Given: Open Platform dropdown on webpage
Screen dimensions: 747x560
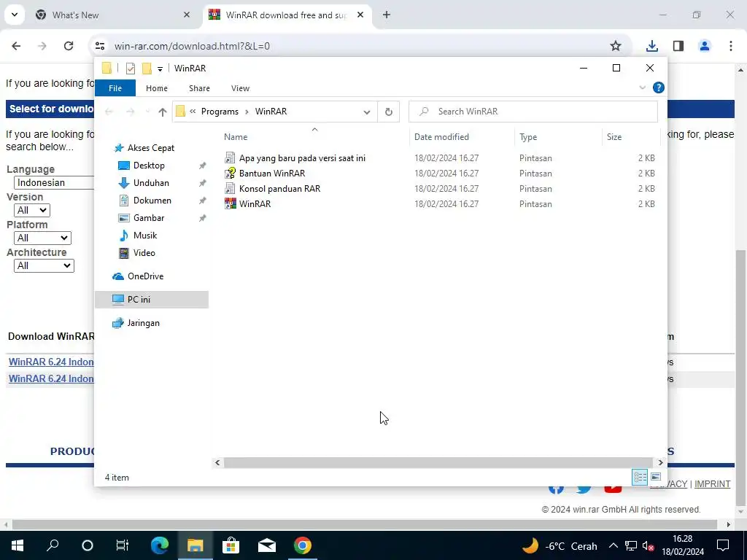Looking at the screenshot, I should coord(43,238).
